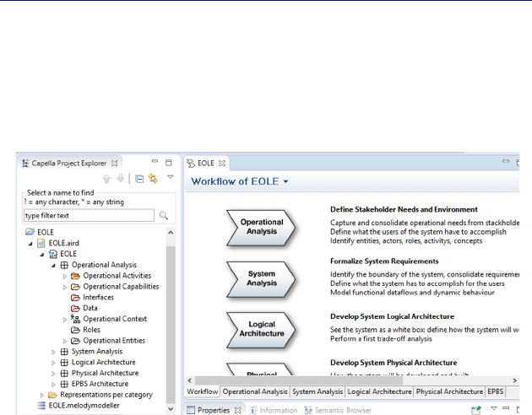Click the System Analysis workflow arrow button
Viewport: 532px width, 415px height.
[x=261, y=279]
